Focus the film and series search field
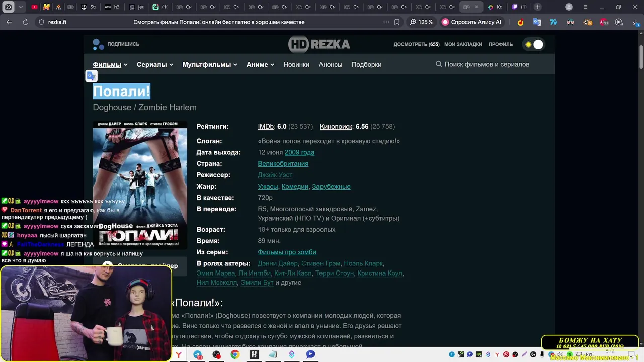This screenshot has width=644, height=362. click(x=487, y=64)
